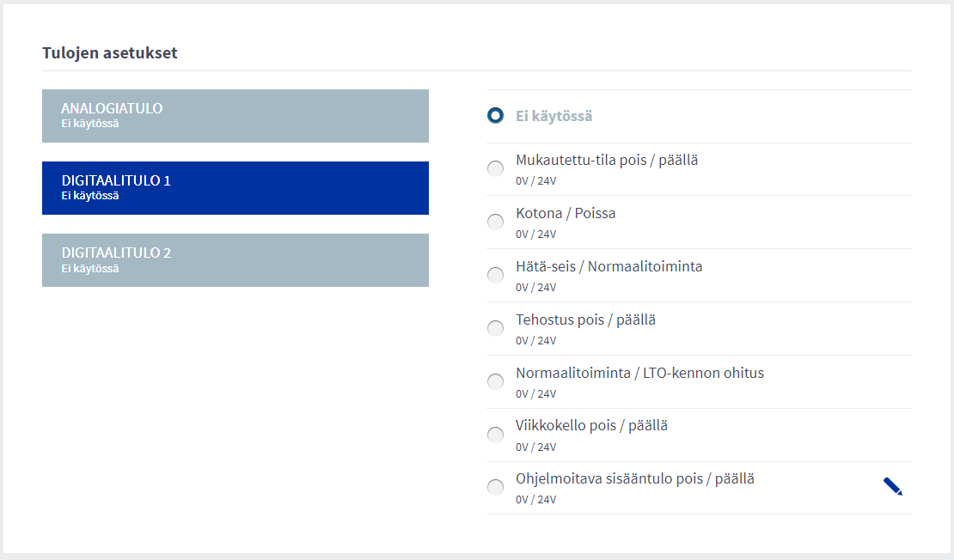Select the Ei käytössä radio button

coord(495,116)
